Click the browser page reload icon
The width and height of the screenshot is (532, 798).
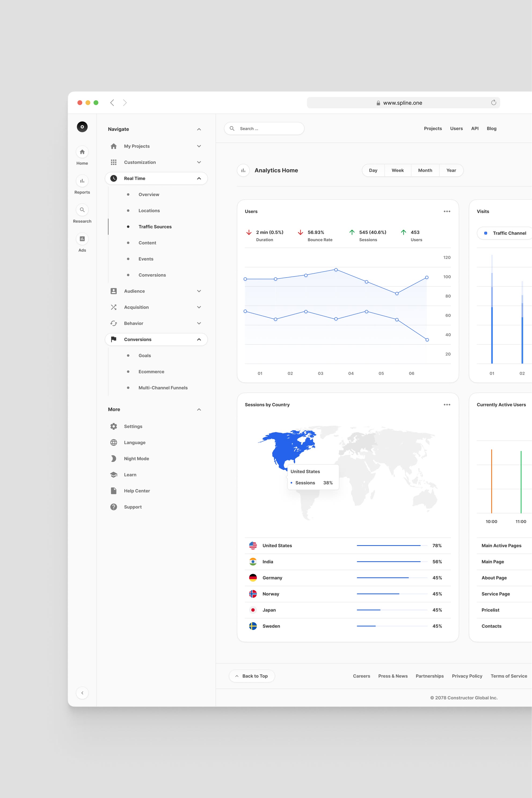(493, 103)
